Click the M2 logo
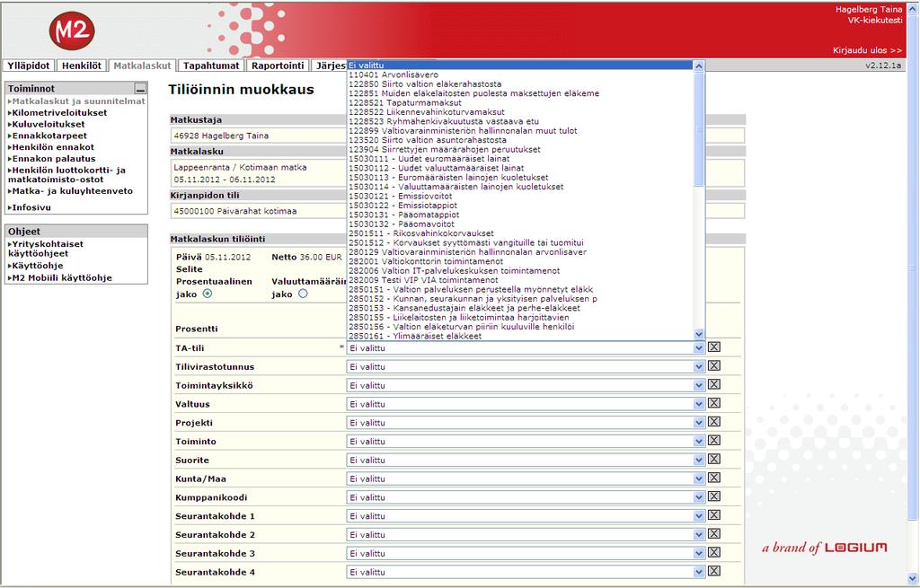The height and width of the screenshot is (588, 920). [72, 31]
